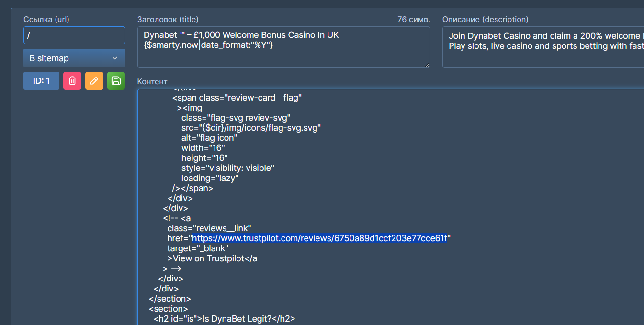Viewport: 644px width, 325px height.
Task: Click into the Заголовок (title) textarea
Action: pyautogui.click(x=283, y=47)
